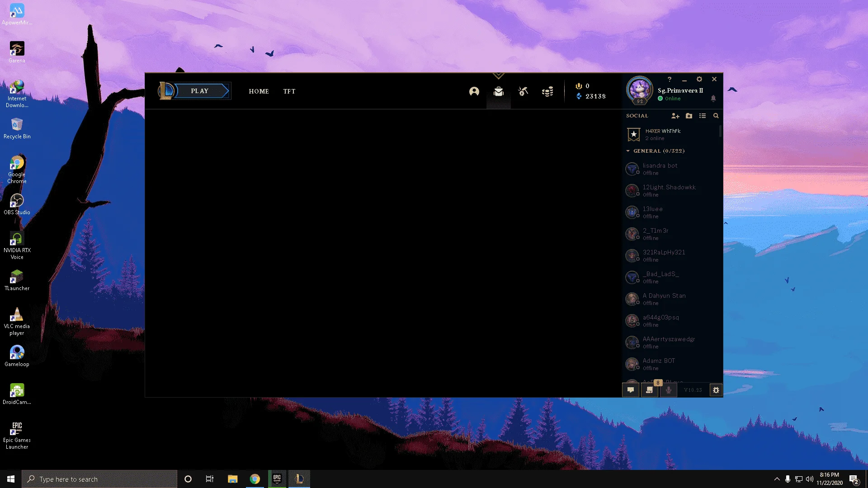868x488 pixels.
Task: Click the Add Friend icon in Social
Action: click(675, 116)
